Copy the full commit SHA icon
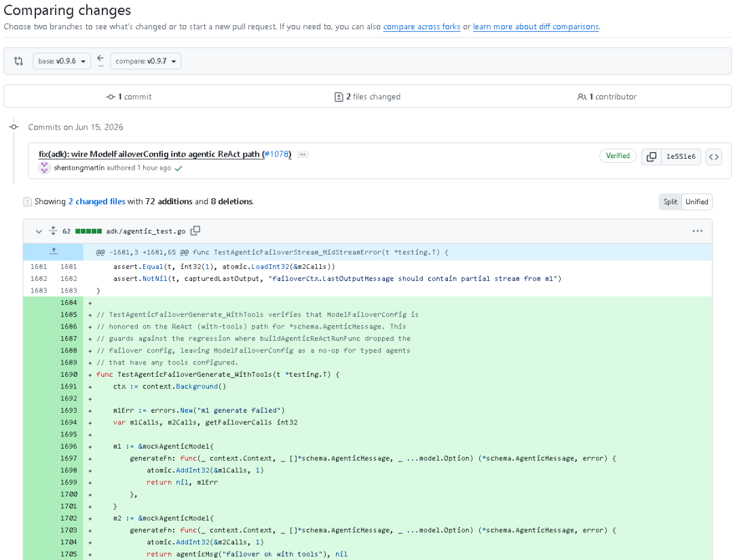 click(x=651, y=157)
